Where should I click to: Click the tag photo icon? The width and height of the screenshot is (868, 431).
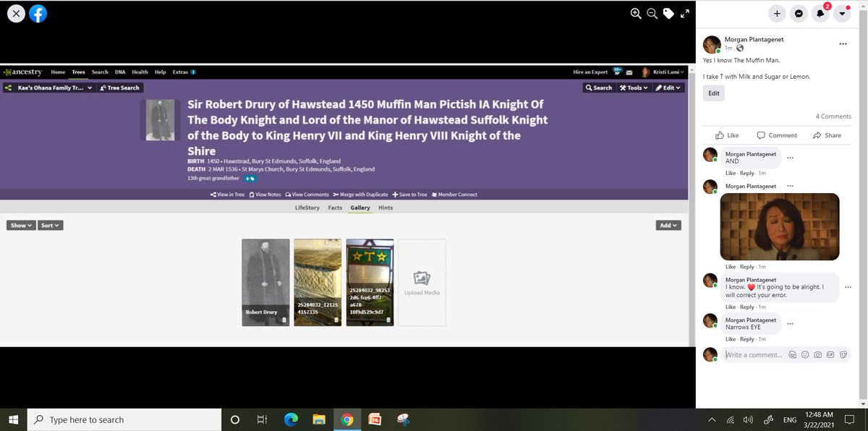(668, 13)
